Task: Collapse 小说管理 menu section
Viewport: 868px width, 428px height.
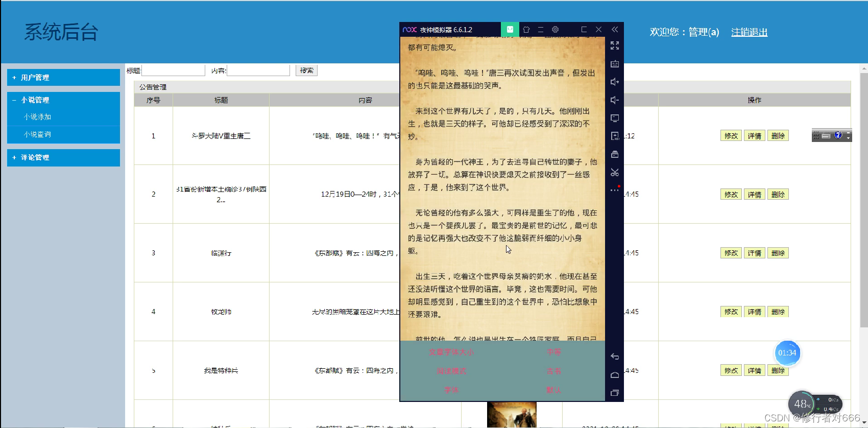Action: [64, 100]
